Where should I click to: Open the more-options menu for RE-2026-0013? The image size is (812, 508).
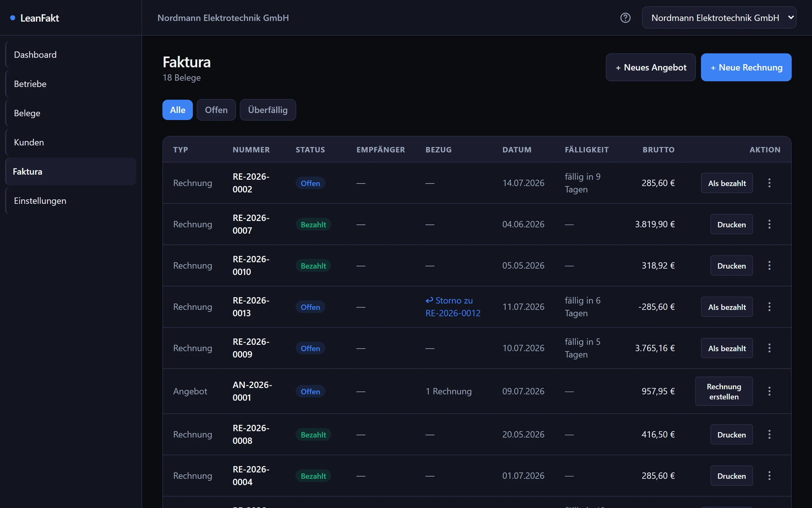tap(769, 307)
